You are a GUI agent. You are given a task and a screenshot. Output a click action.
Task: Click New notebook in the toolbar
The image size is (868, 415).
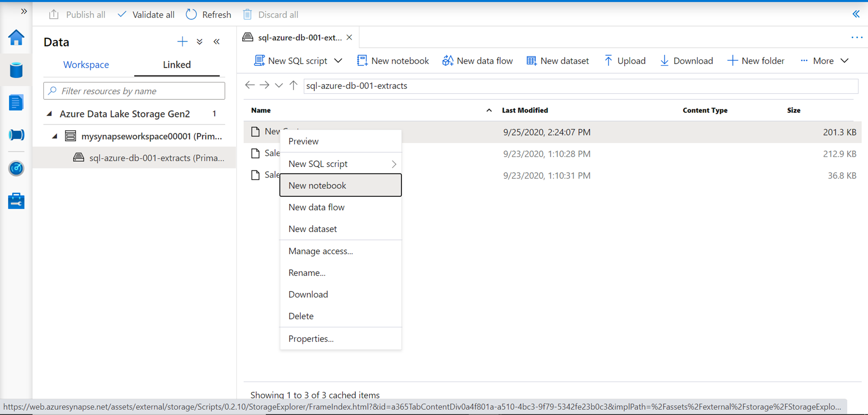coord(393,61)
